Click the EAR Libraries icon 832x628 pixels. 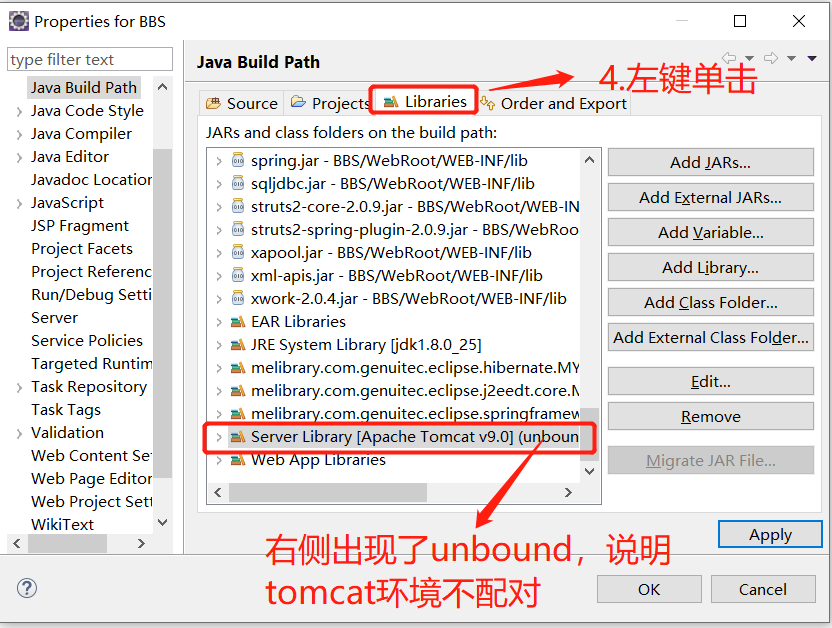(238, 321)
